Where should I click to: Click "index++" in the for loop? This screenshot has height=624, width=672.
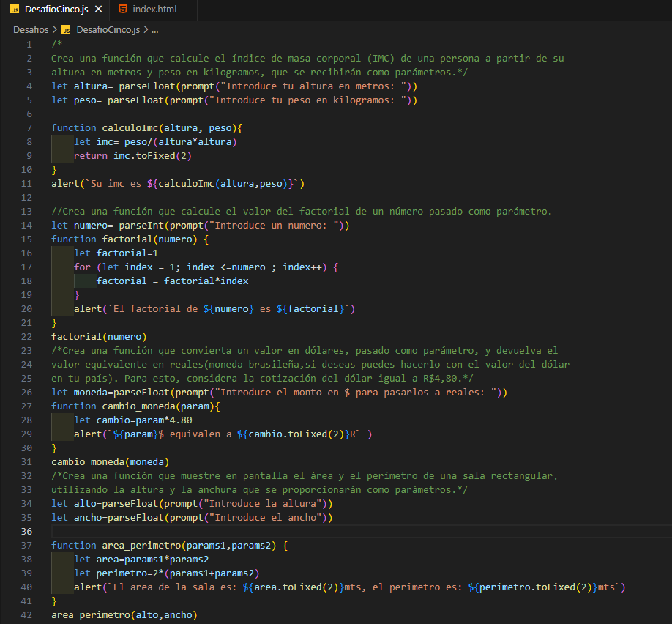(x=302, y=267)
